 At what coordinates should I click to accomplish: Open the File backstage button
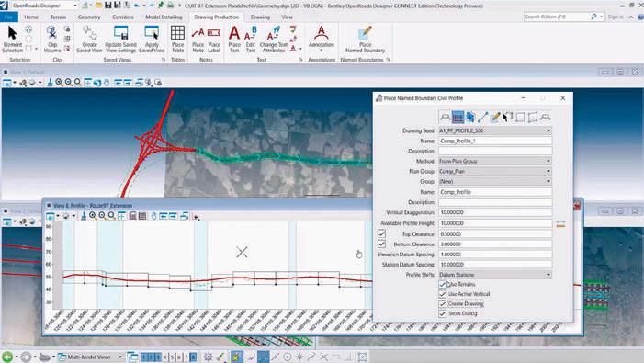click(x=8, y=17)
